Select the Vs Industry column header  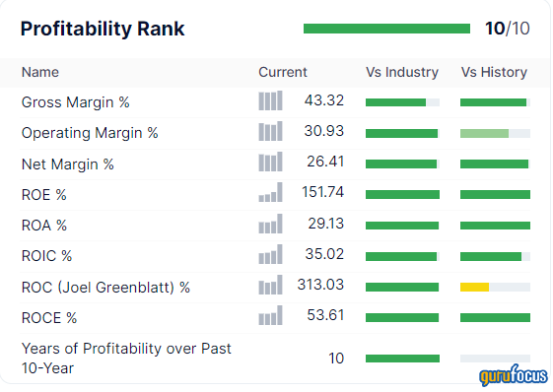click(x=402, y=72)
